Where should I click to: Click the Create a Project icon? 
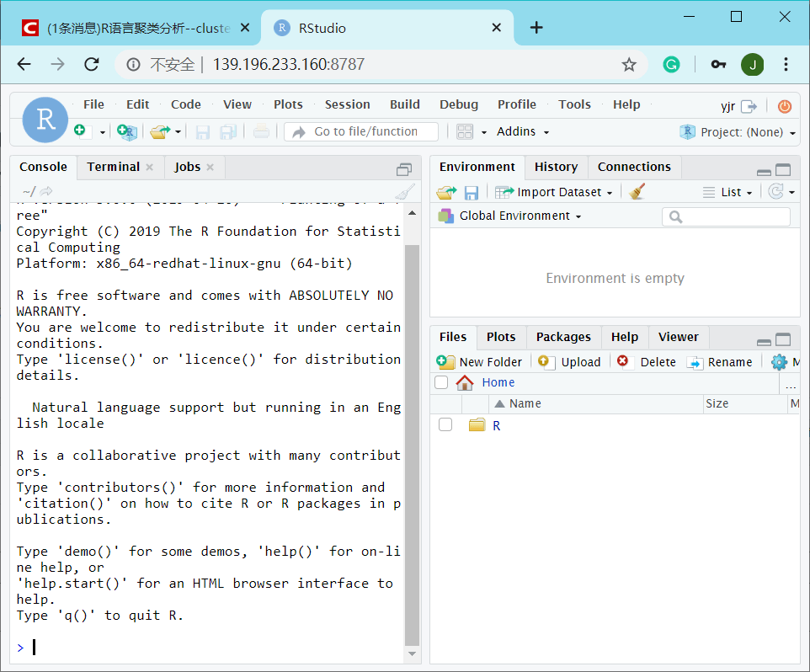click(x=126, y=131)
